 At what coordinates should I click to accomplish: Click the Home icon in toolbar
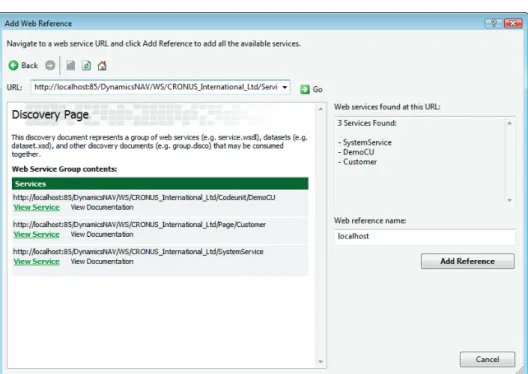(102, 65)
